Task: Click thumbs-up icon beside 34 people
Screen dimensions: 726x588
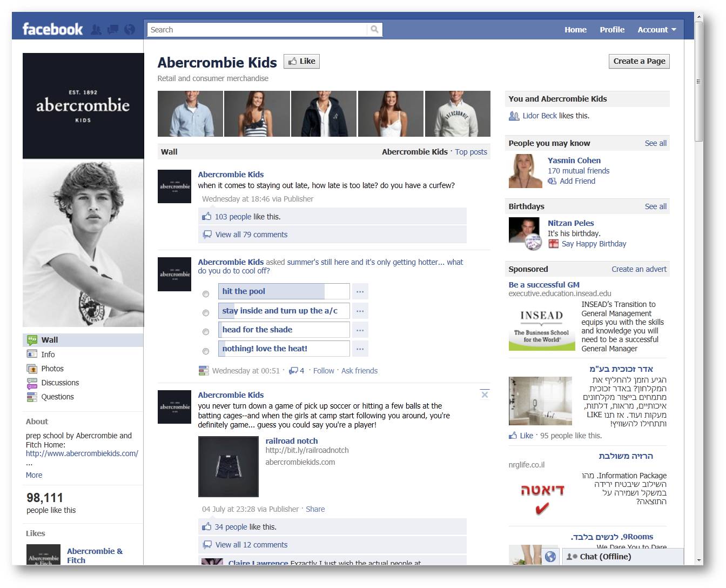Action: (x=206, y=527)
